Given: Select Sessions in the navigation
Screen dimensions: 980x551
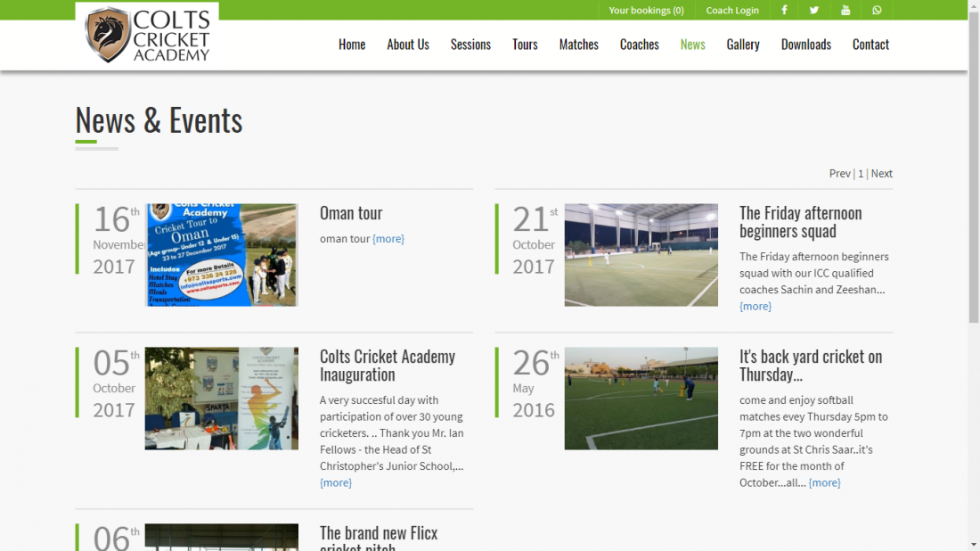Looking at the screenshot, I should (x=470, y=45).
